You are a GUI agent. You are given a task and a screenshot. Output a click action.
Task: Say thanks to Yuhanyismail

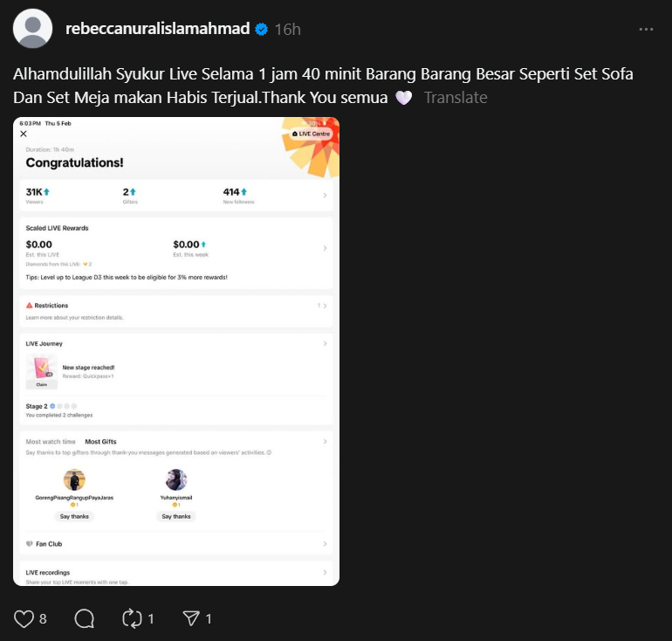(175, 516)
